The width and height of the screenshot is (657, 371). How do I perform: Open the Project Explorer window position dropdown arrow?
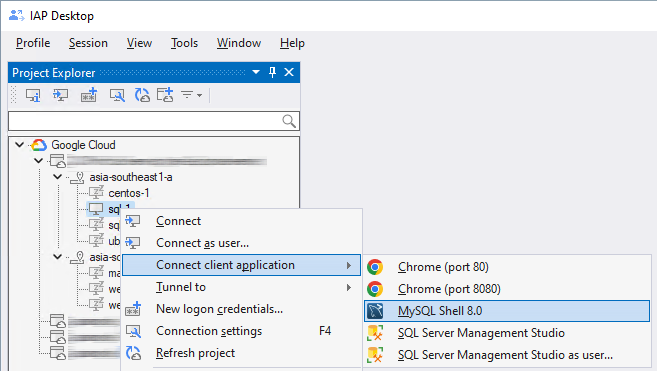256,72
